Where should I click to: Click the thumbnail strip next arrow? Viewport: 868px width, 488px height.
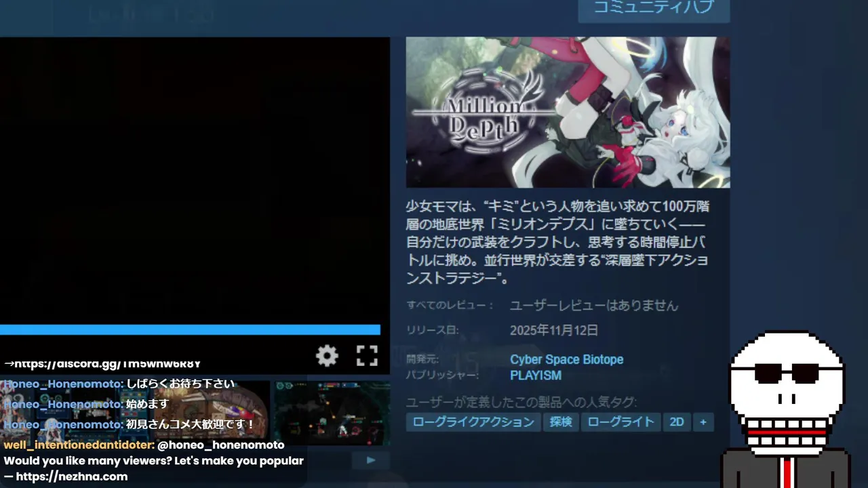(371, 460)
